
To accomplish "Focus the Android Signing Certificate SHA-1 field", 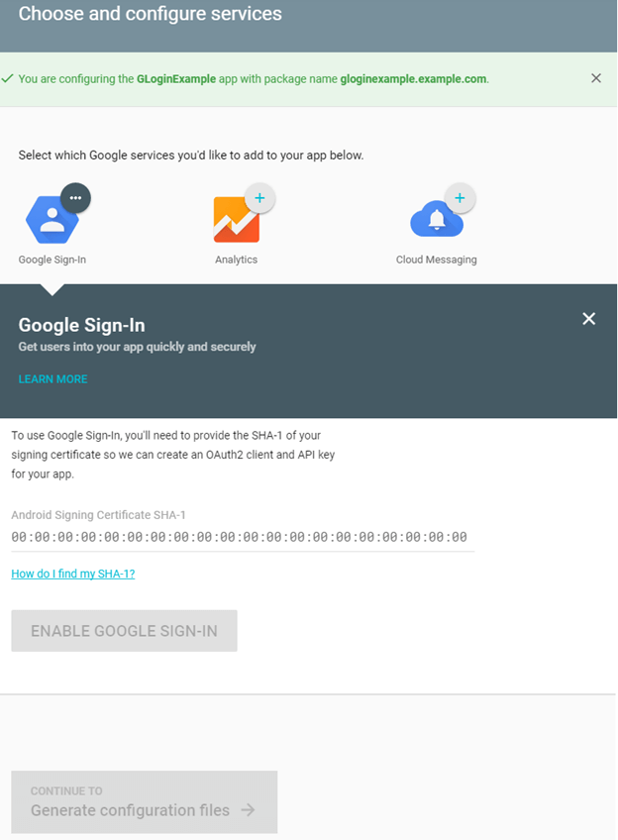I will coord(240,537).
